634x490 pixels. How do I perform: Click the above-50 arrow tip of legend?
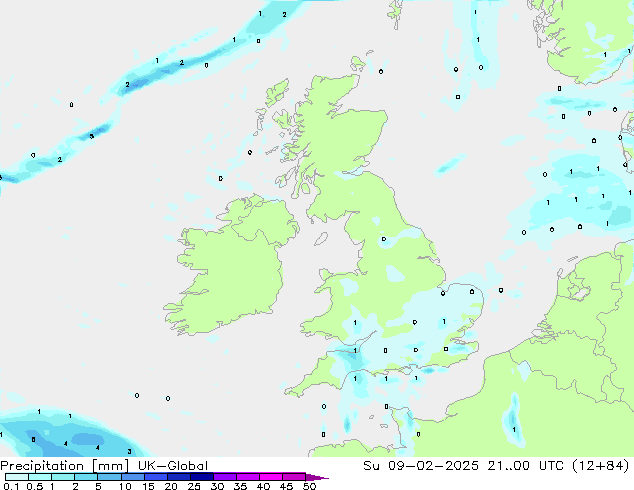coord(317,477)
